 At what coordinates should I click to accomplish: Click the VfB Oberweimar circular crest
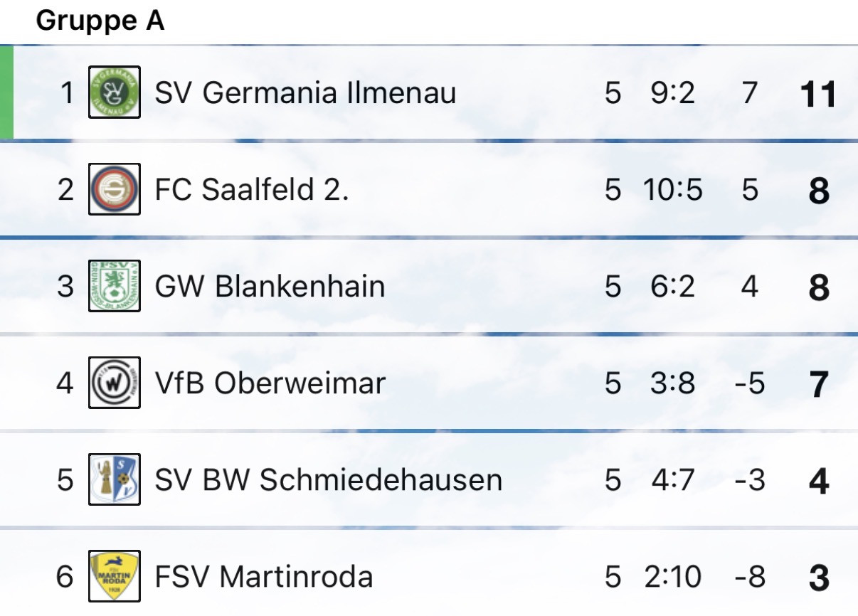click(113, 383)
